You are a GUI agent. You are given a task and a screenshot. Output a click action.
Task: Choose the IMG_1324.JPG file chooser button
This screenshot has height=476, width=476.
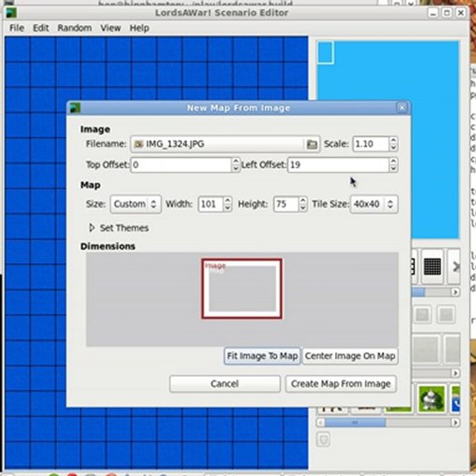pos(225,144)
